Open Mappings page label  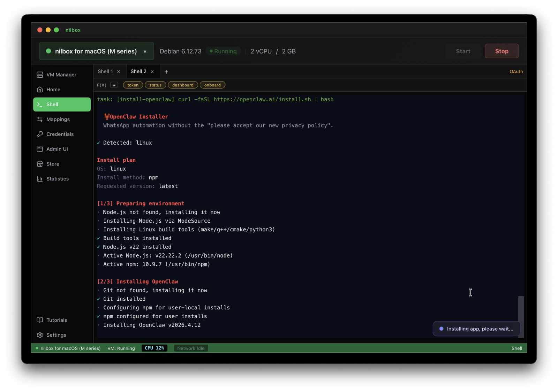click(x=58, y=119)
